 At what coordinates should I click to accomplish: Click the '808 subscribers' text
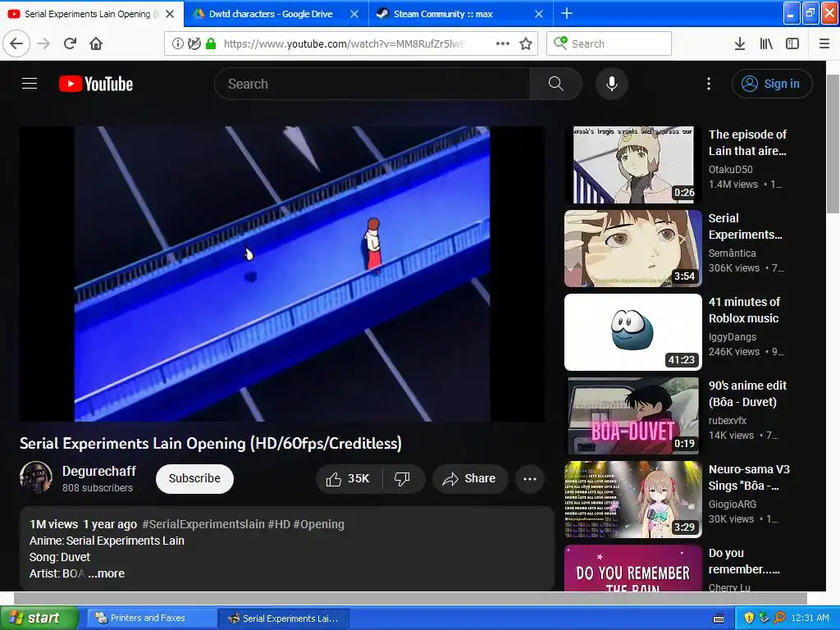tap(98, 487)
